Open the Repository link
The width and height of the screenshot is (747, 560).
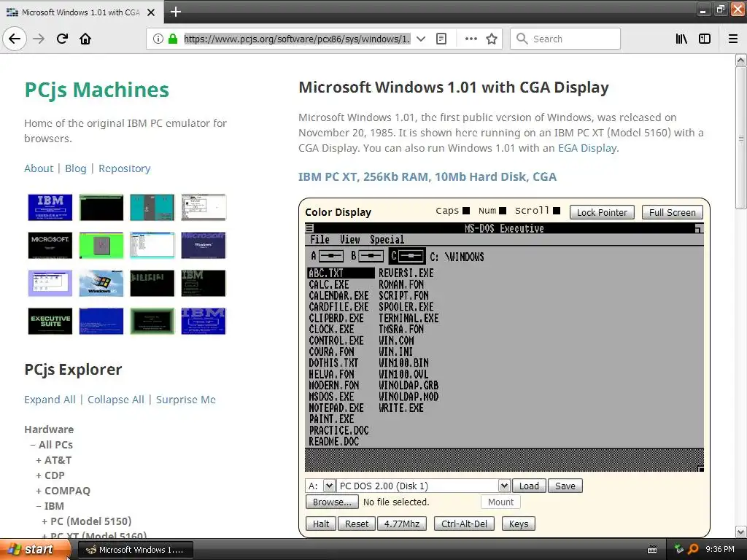coord(124,168)
